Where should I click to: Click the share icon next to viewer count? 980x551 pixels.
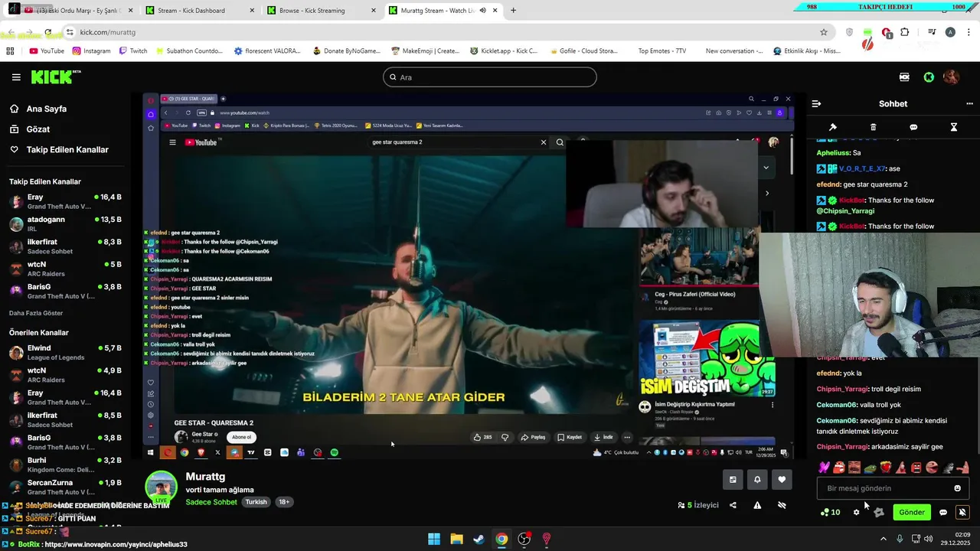click(x=733, y=505)
